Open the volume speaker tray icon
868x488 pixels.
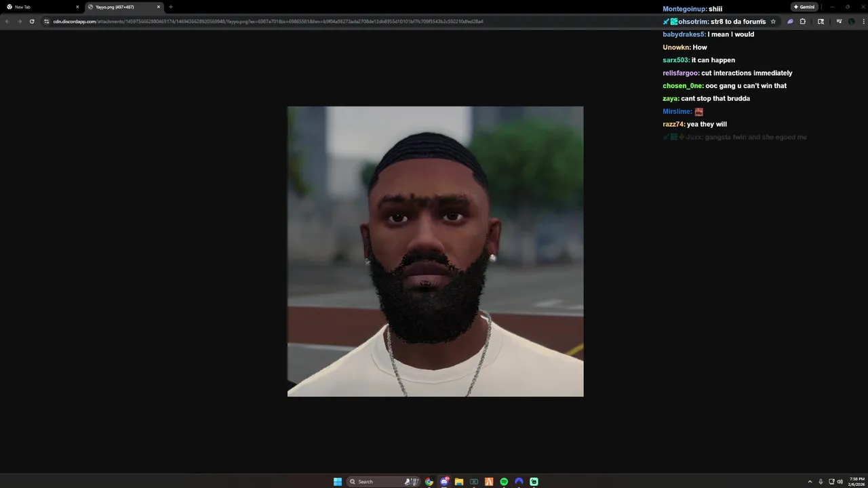coord(840,482)
